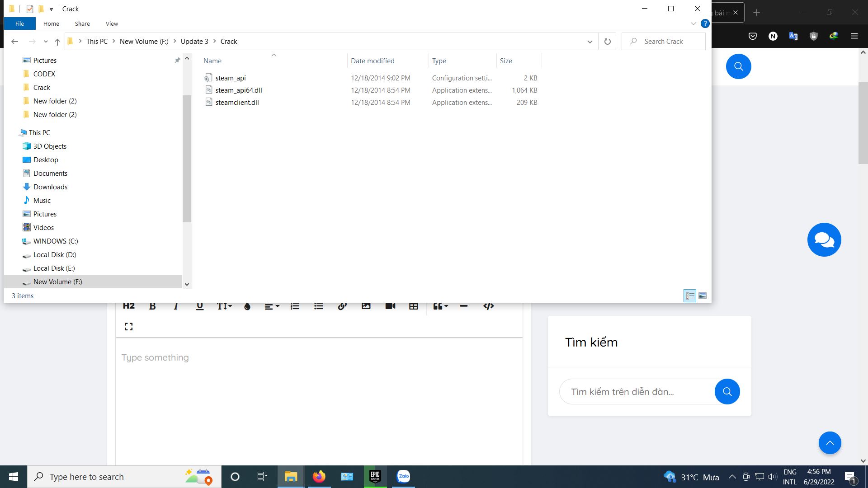Toggle the bullet list formatting
The height and width of the screenshot is (488, 868).
[x=319, y=306]
